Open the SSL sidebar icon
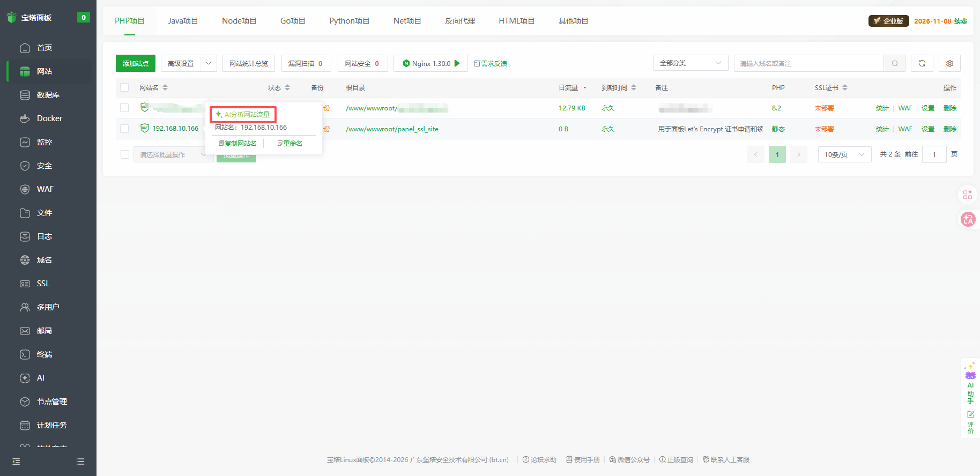Viewport: 980px width, 476px height. (25, 284)
